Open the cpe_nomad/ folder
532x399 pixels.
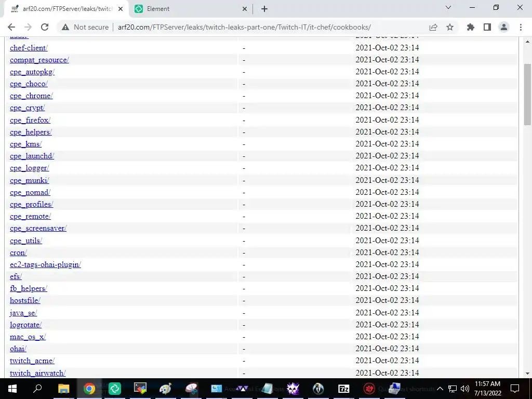click(x=30, y=192)
